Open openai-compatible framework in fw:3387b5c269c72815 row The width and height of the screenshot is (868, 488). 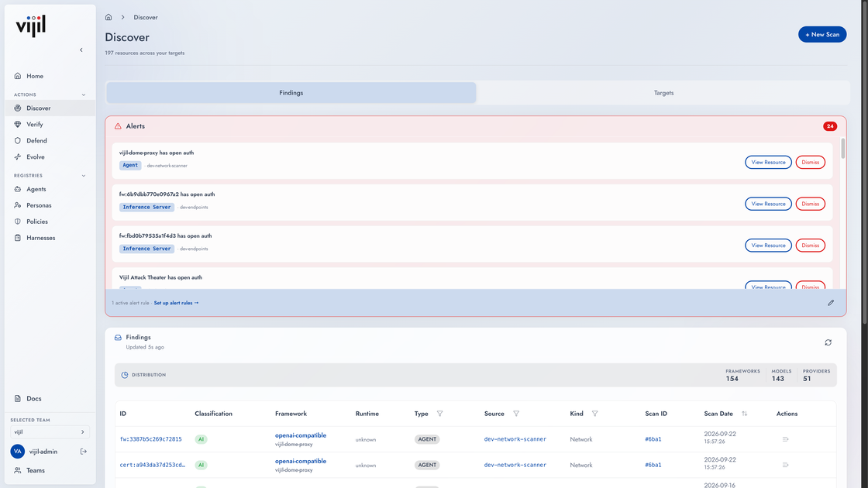301,435
